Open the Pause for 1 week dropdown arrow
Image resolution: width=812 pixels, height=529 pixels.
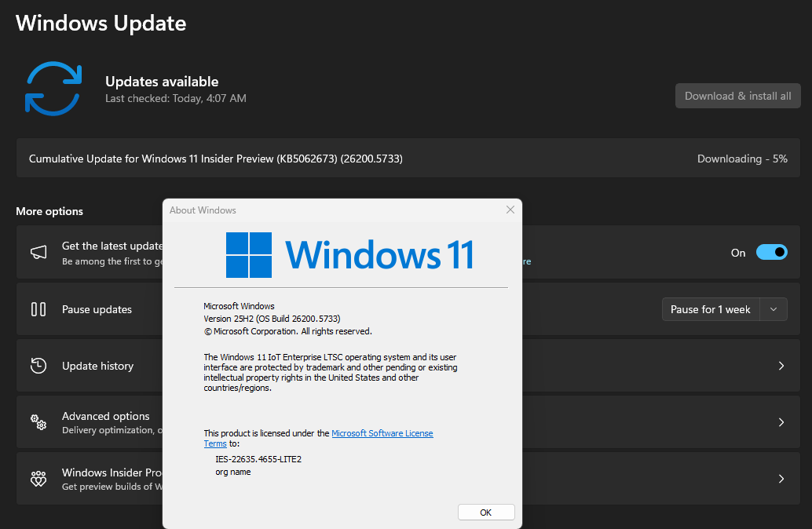click(x=774, y=309)
